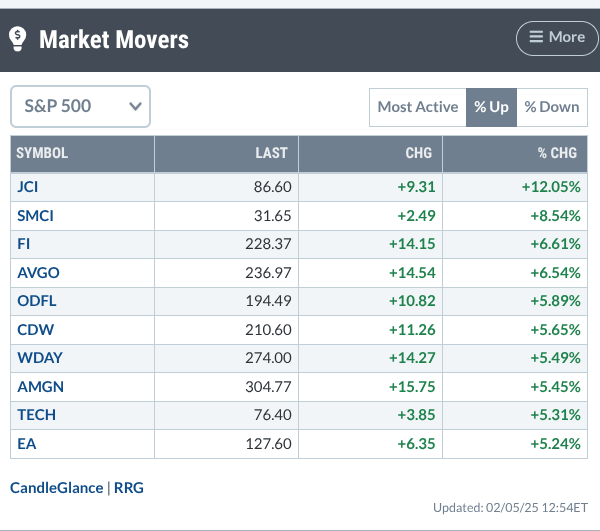Open the AMGN stock link

click(37, 386)
